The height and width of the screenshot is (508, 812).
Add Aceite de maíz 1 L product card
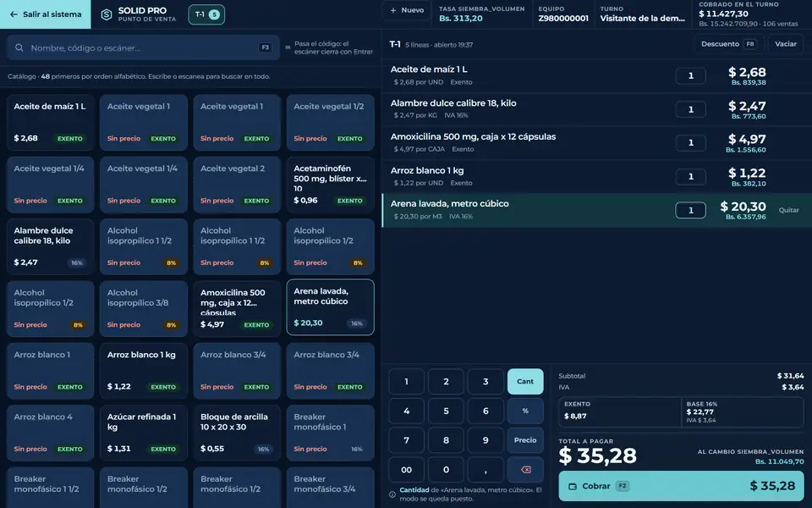50,122
